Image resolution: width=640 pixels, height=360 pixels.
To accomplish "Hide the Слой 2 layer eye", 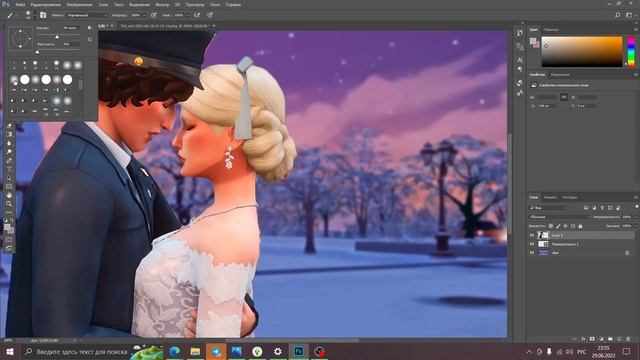I will tap(532, 235).
